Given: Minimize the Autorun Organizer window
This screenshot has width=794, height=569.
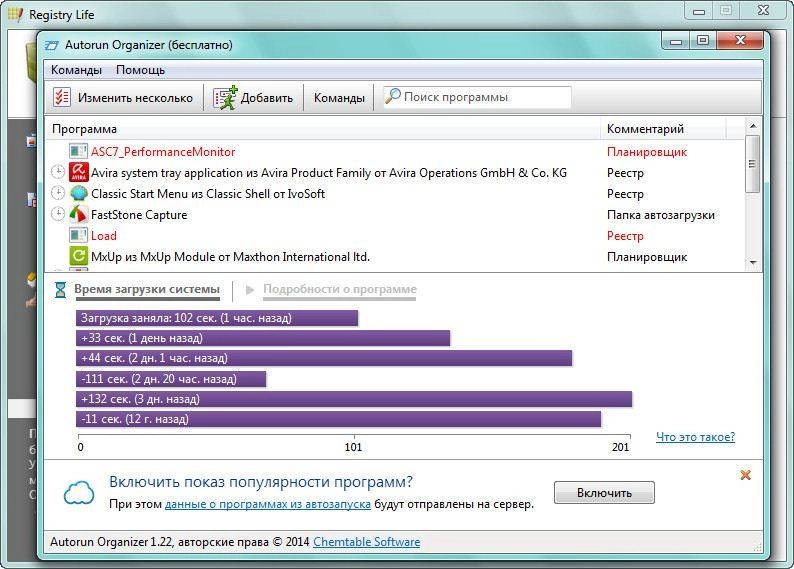Looking at the screenshot, I should (676, 40).
